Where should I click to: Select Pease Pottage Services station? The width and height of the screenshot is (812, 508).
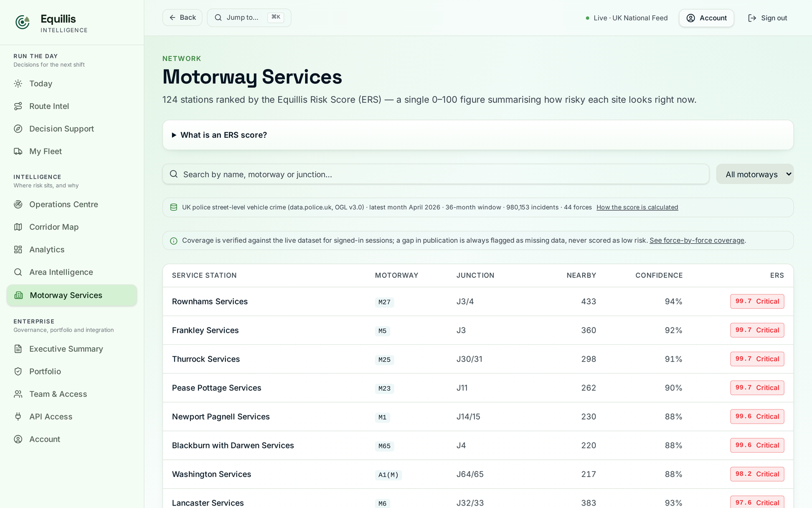tap(478, 388)
